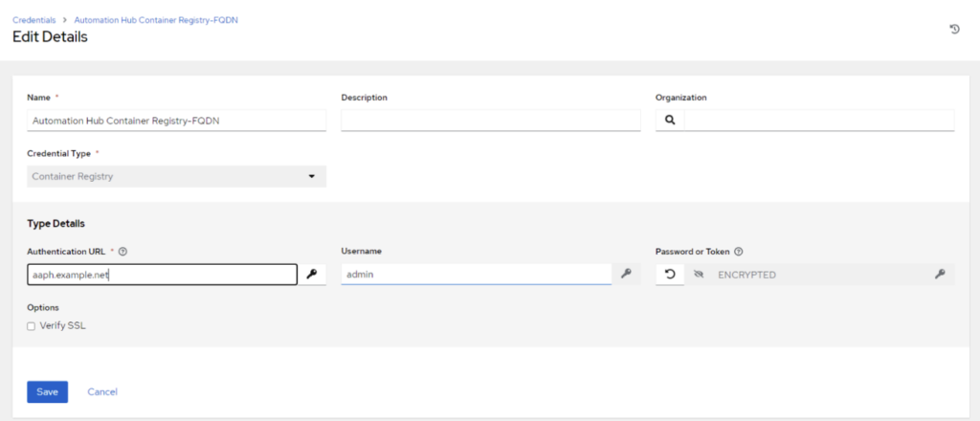
Task: Click the Organization lookup text field
Action: pos(819,121)
